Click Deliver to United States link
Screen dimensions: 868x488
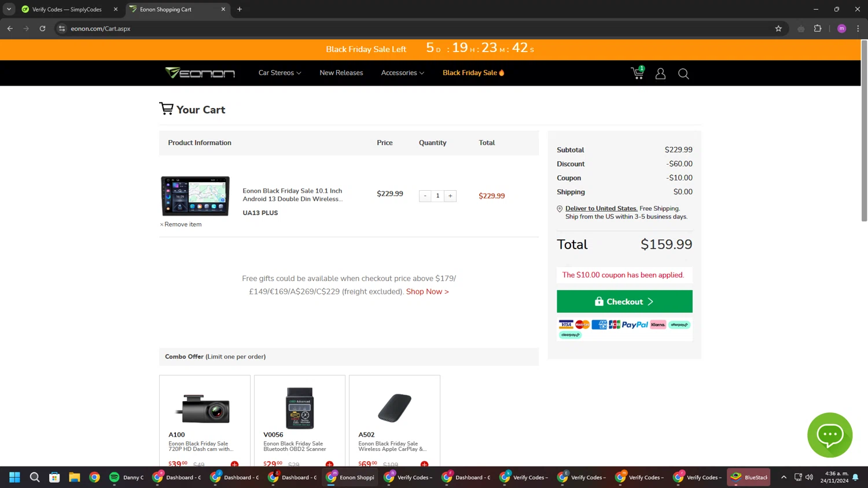[x=601, y=209]
